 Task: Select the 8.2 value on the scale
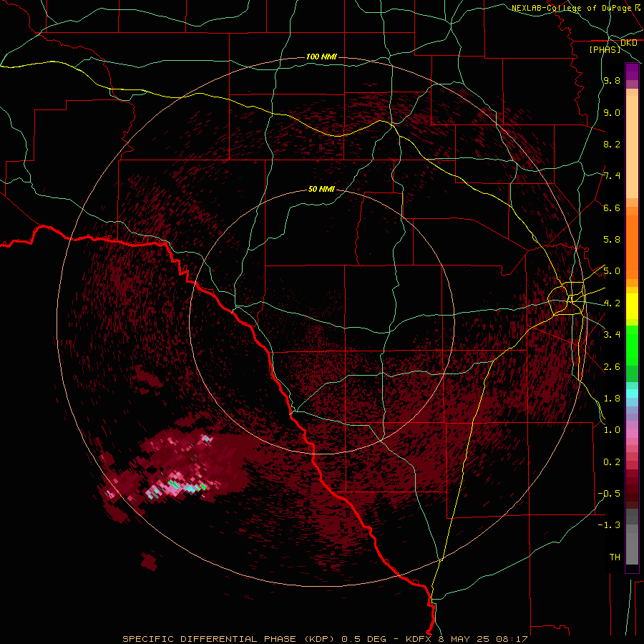coord(612,144)
